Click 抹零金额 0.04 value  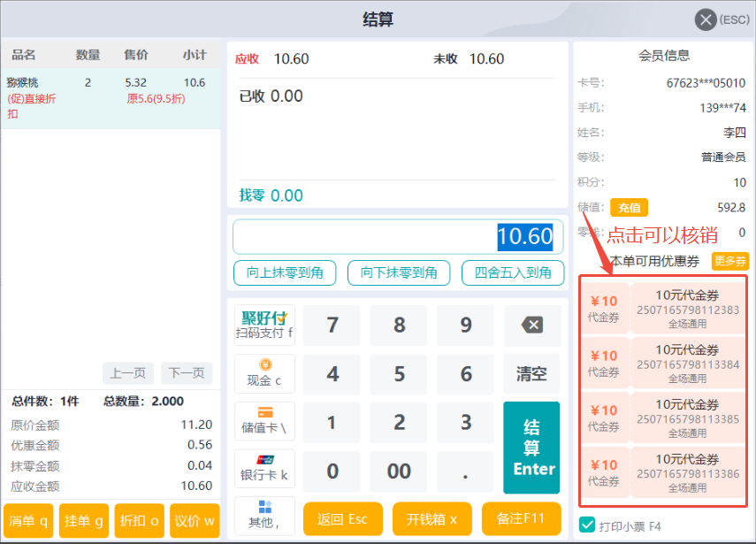(200, 465)
